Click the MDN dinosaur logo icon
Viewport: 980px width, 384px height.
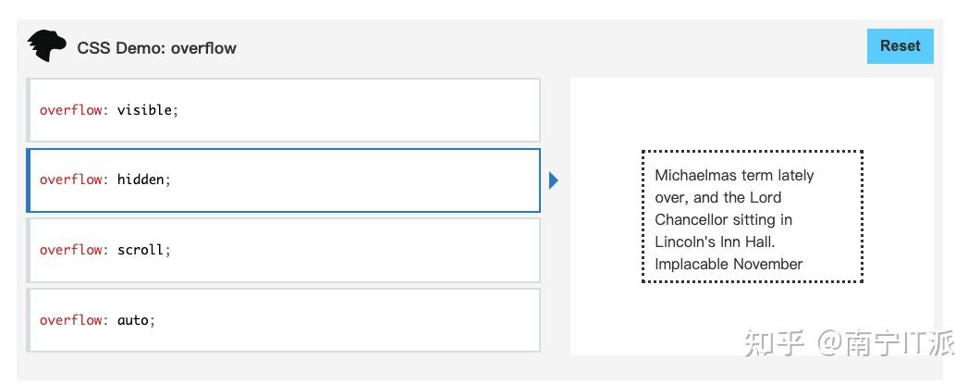pyautogui.click(x=46, y=46)
